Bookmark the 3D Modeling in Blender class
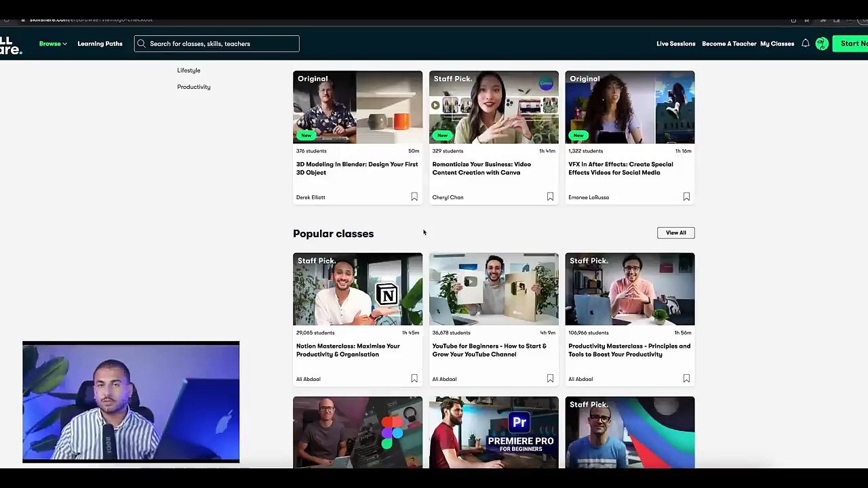868x488 pixels. 414,197
